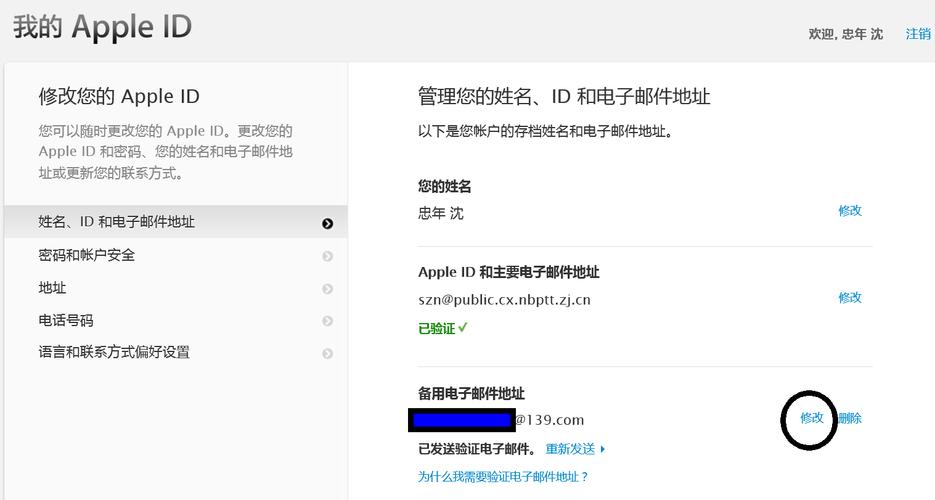Viewport: 935px width, 500px height.
Task: Click the 注销 sign-out link
Action: (x=918, y=34)
